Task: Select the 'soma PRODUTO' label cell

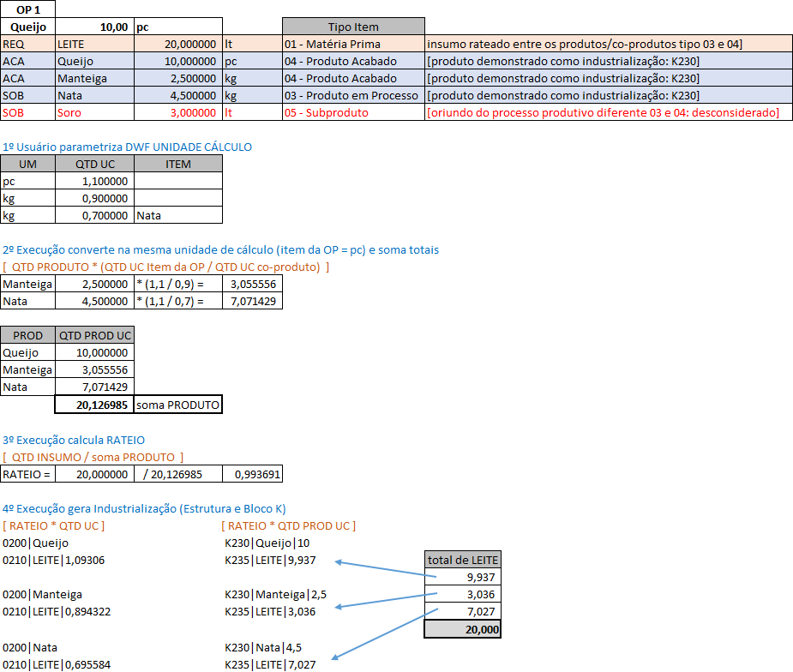Action: click(x=178, y=405)
